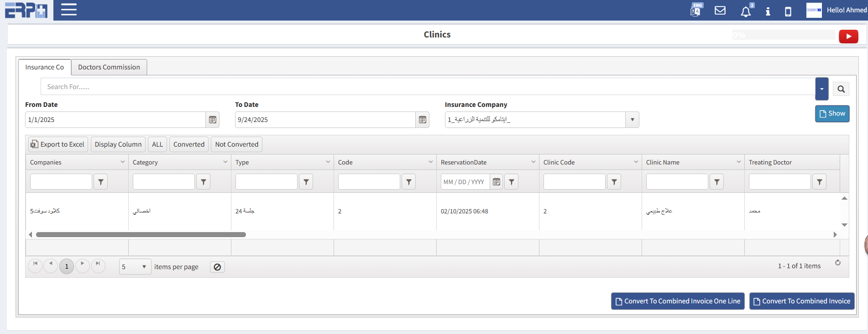Click the magnifier search button
Viewport: 868px width, 334px height.
coord(841,89)
